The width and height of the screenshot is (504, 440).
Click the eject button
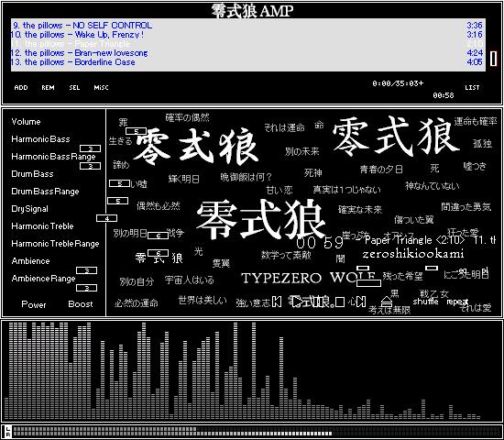[x=387, y=302]
